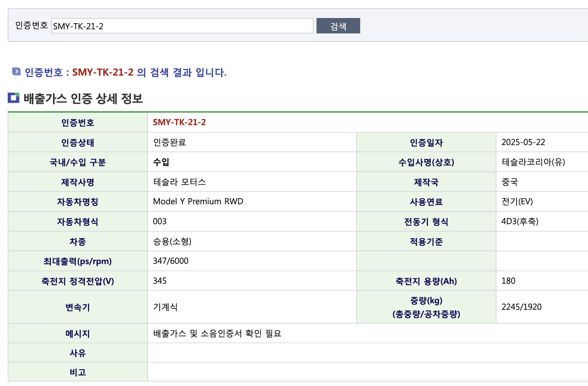Viewport: 588px width, 386px height.
Task: Select the '테슬라 모터스' manufacturer value
Action: point(180,182)
